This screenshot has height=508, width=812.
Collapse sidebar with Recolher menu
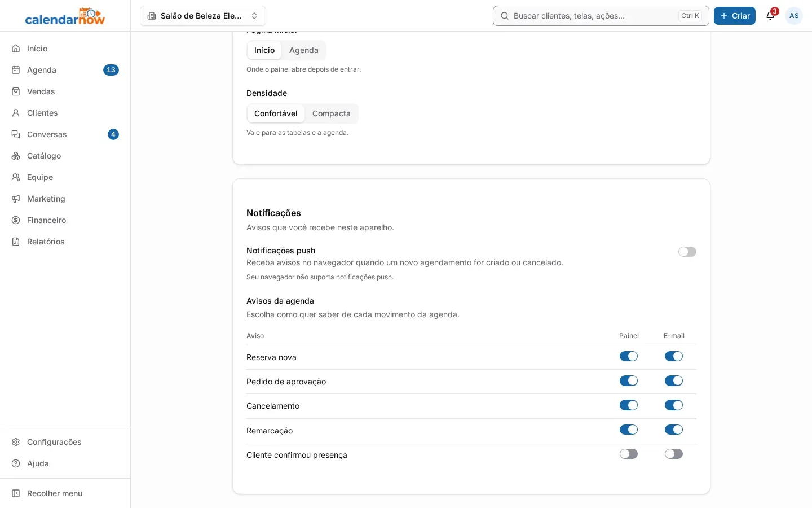pos(65,493)
